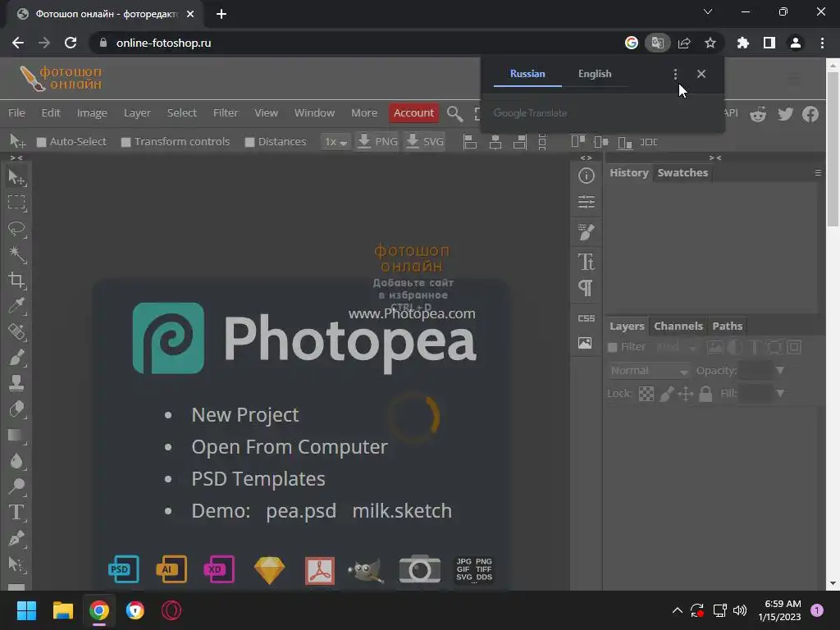
Task: Open the Normal blend mode dropdown
Action: pyautogui.click(x=650, y=371)
